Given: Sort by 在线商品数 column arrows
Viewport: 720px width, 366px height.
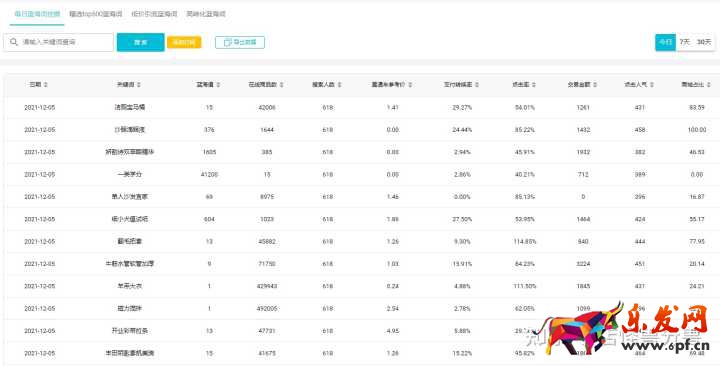Looking at the screenshot, I should pos(281,85).
